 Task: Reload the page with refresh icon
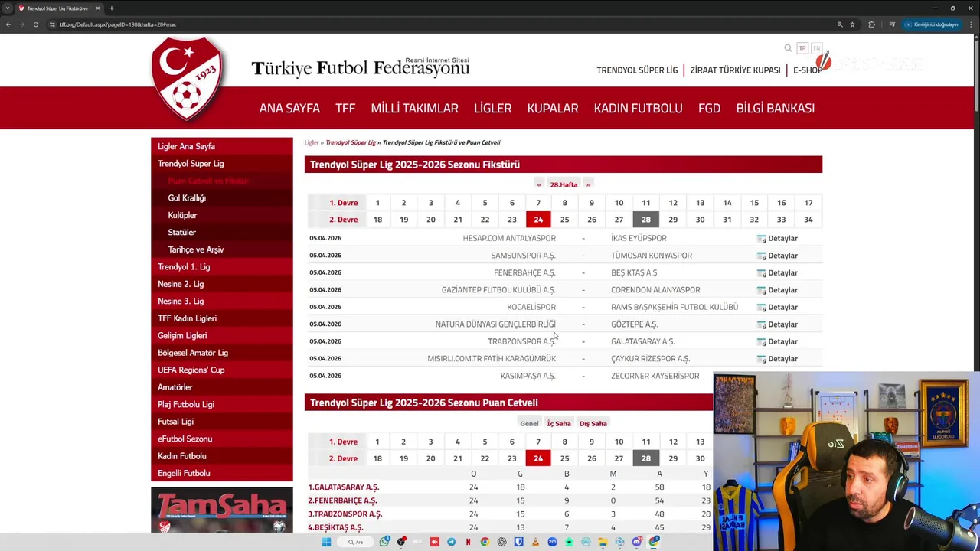36,24
